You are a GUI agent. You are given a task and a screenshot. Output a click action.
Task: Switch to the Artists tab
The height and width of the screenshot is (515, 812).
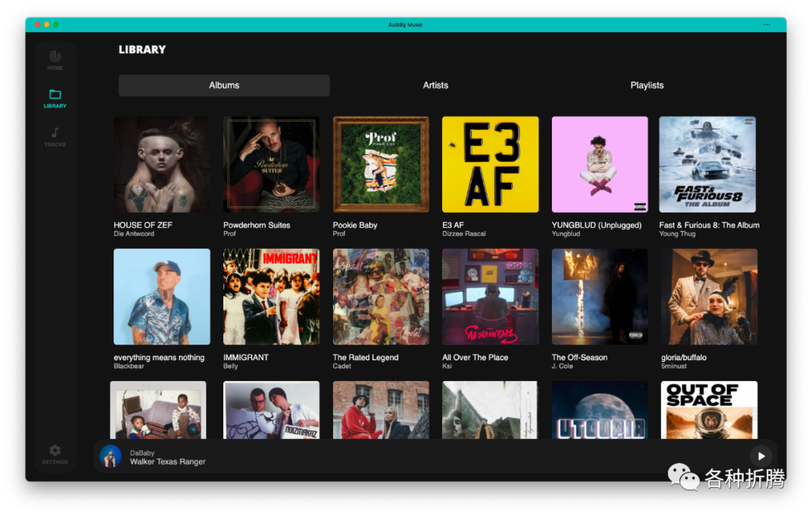click(x=435, y=86)
